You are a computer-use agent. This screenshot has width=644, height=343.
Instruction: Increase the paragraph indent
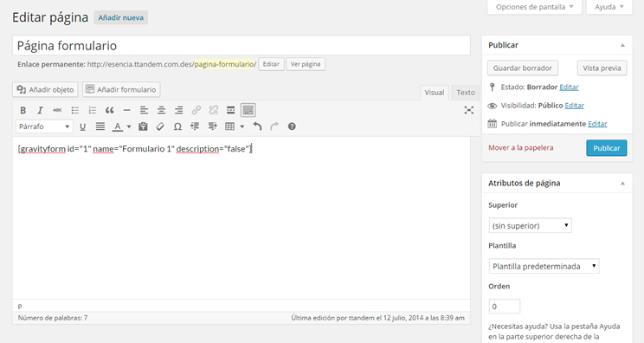(212, 126)
